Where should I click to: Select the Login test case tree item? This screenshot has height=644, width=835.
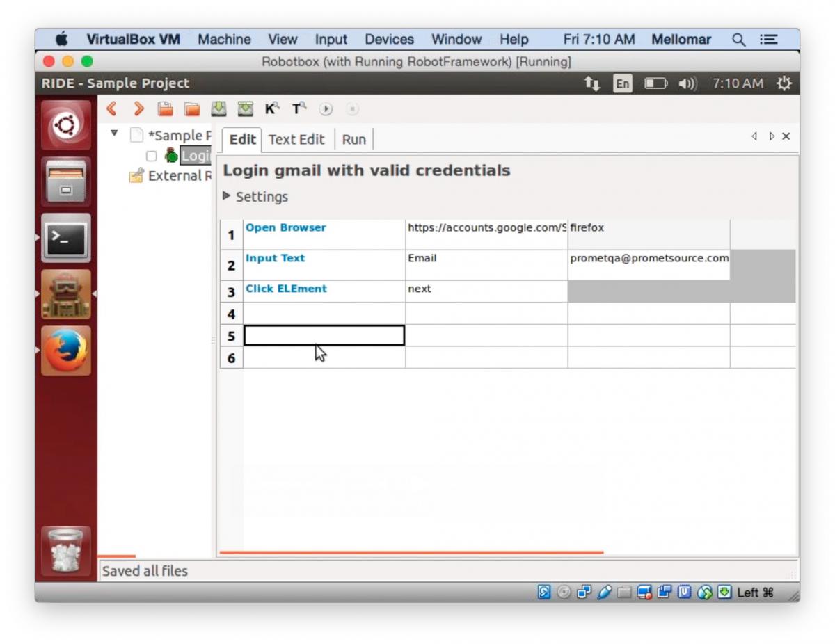(x=196, y=156)
